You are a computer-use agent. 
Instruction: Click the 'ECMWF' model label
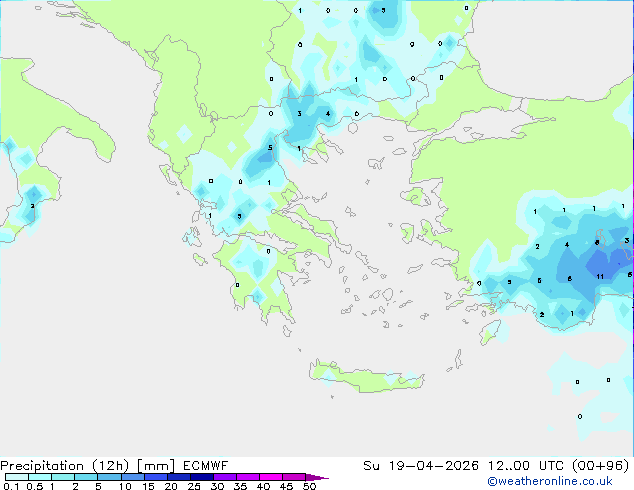[205, 466]
